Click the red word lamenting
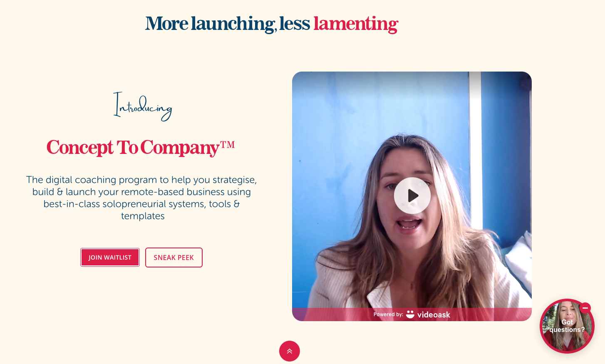 356,24
